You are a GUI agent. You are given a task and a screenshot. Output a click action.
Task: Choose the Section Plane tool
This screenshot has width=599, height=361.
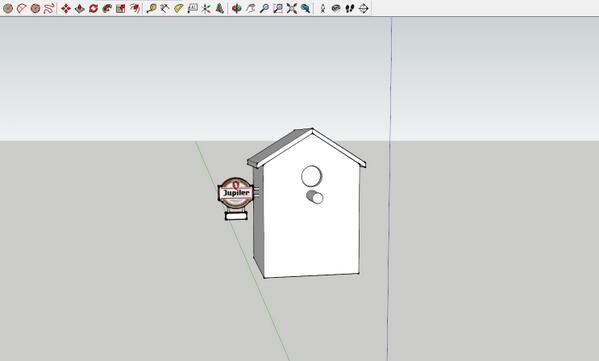[364, 8]
